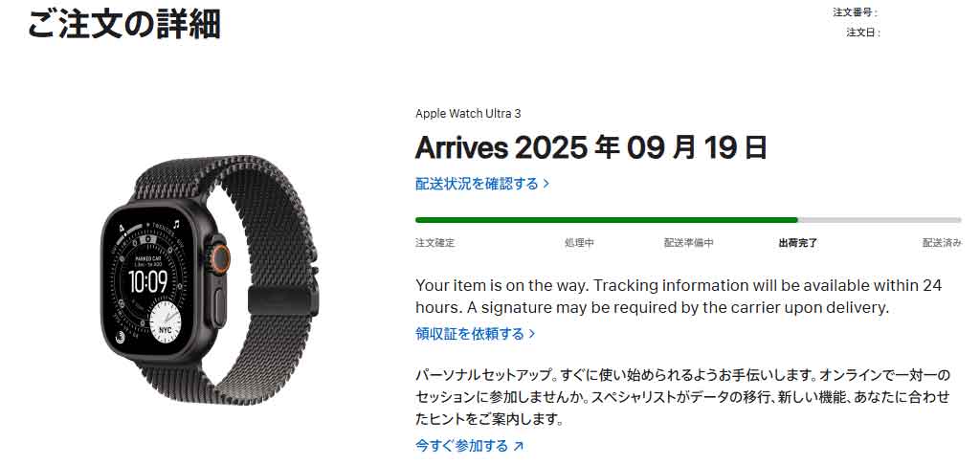The width and height of the screenshot is (980, 465).
Task: Click the chevron next to 配送状況を確認する
Action: pyautogui.click(x=546, y=184)
